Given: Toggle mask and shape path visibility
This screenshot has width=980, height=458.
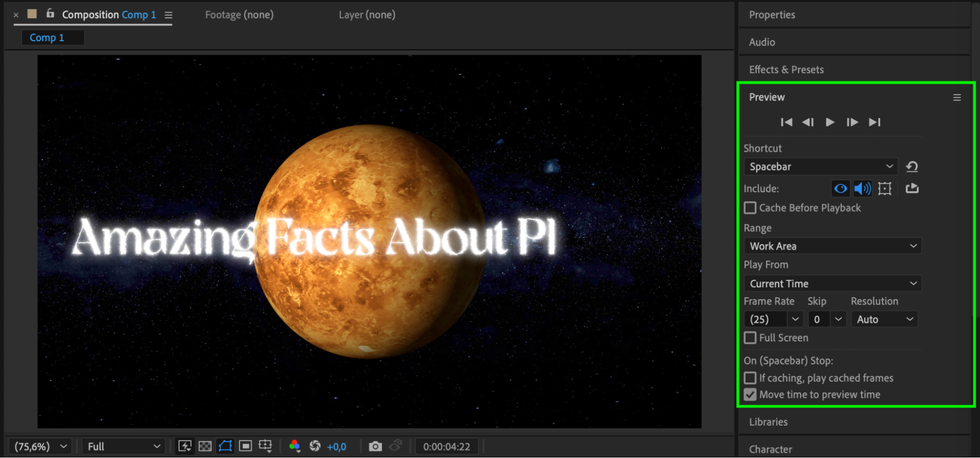Looking at the screenshot, I should 225,446.
